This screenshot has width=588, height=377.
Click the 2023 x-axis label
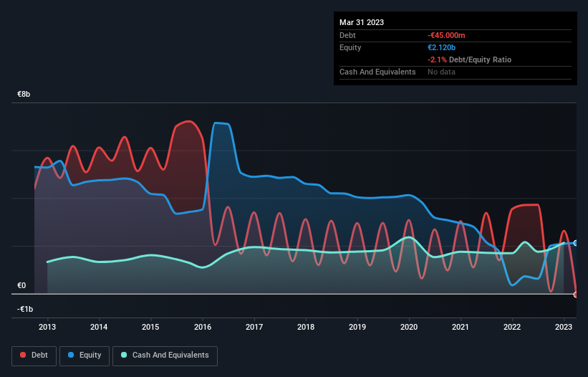(x=564, y=327)
